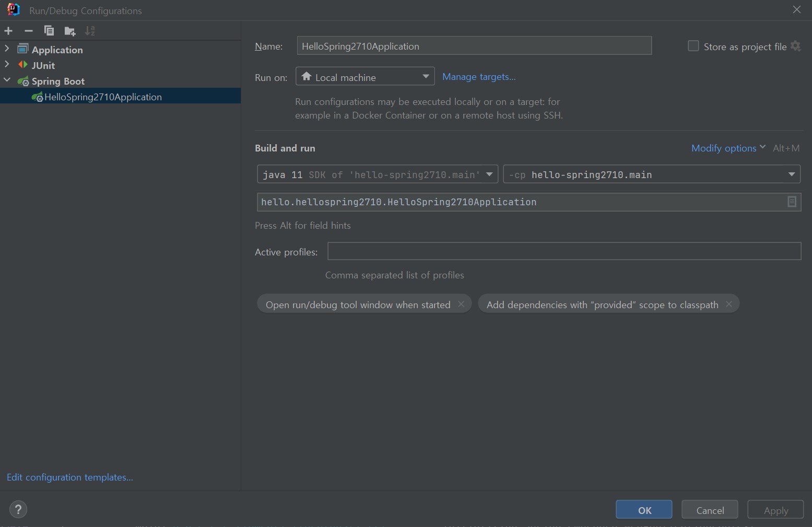The image size is (812, 527).
Task: Create a new configuration folder
Action: (x=69, y=31)
